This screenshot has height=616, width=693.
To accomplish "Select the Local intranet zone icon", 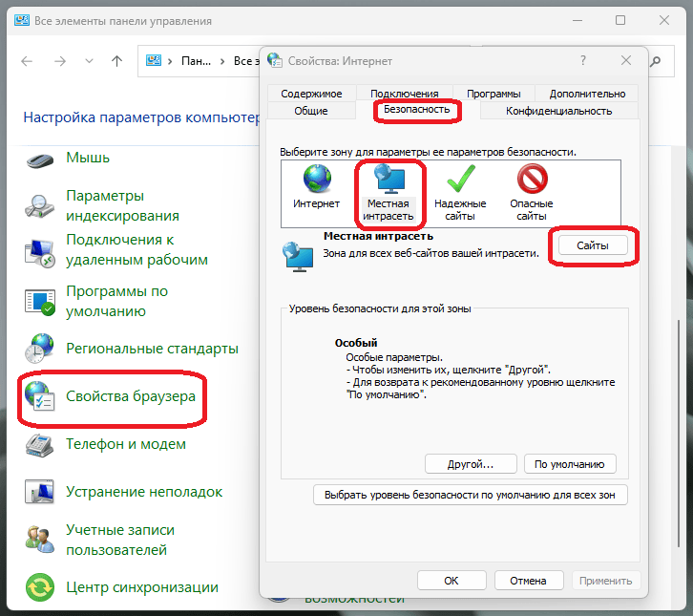I will (x=388, y=180).
